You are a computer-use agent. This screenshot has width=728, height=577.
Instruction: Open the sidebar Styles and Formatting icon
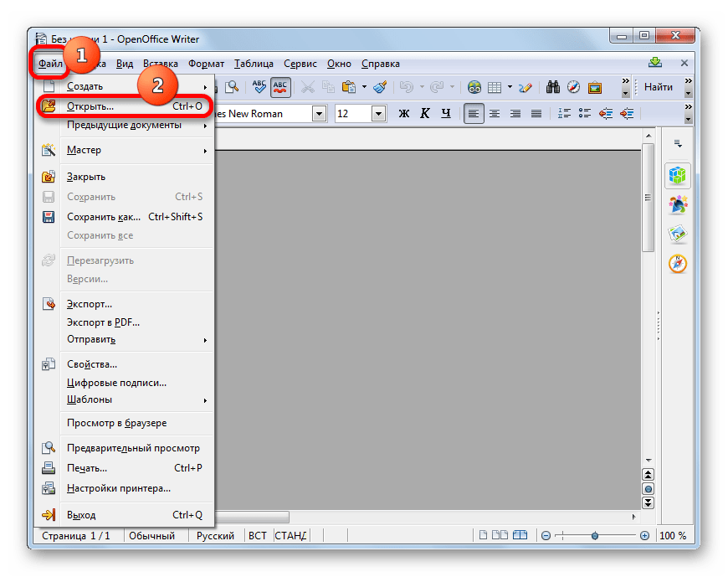678,205
